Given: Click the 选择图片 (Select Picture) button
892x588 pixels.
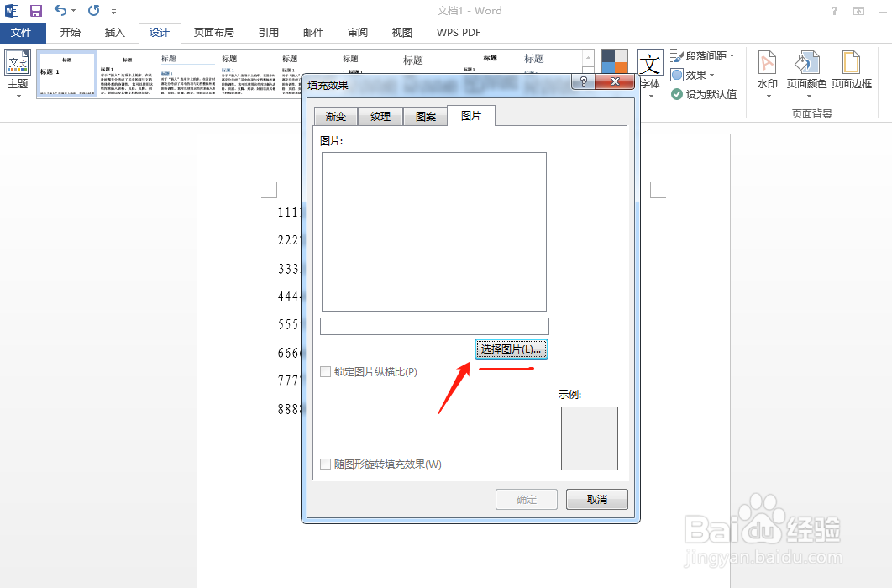Looking at the screenshot, I should point(511,349).
